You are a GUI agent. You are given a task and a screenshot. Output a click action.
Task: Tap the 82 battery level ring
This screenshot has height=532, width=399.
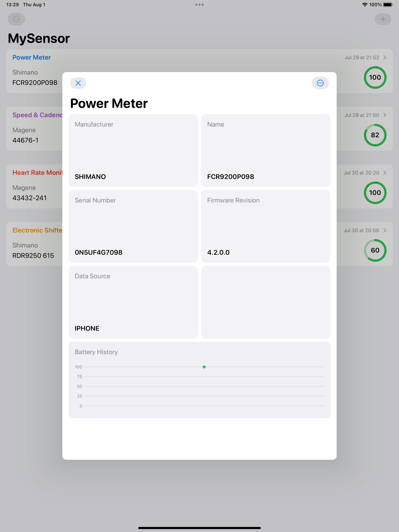click(375, 135)
